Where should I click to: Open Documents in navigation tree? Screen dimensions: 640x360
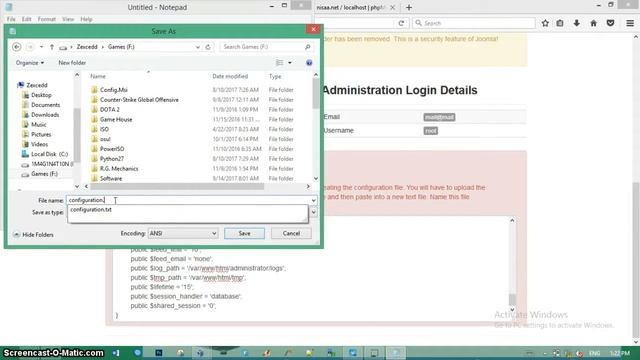45,105
